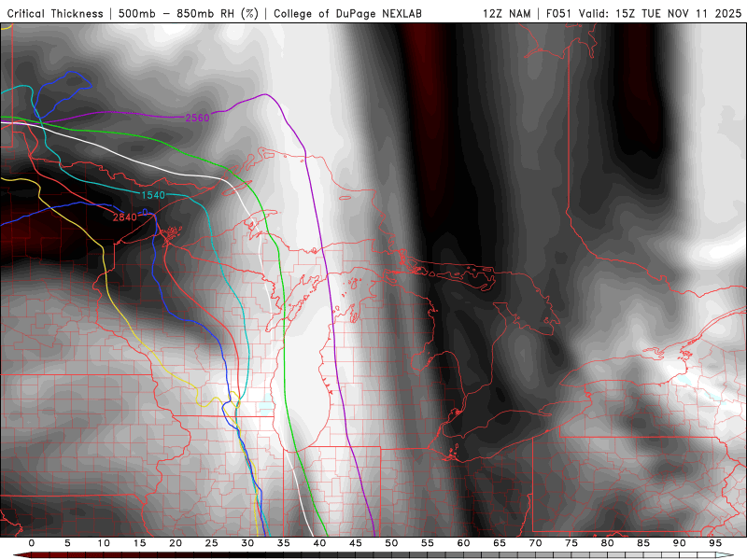The height and width of the screenshot is (560, 747).
Task: Click the 60 value on color scale
Action: [x=463, y=543]
